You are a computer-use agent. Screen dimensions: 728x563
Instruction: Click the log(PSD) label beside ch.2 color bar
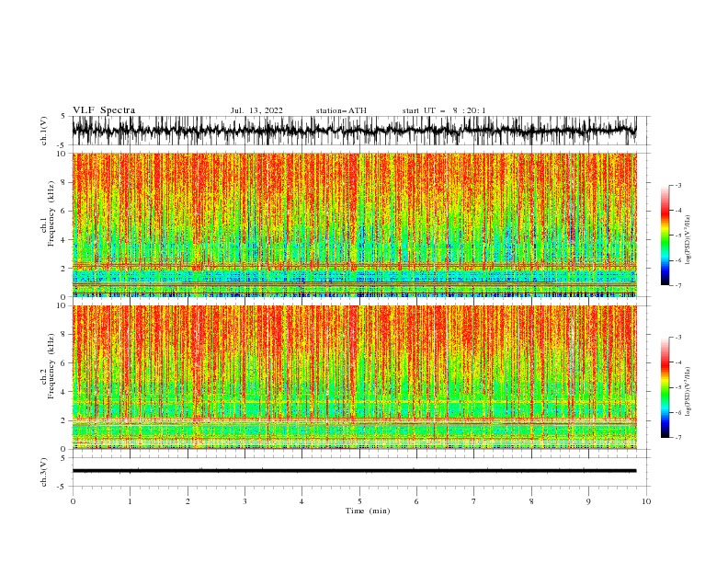tap(688, 391)
